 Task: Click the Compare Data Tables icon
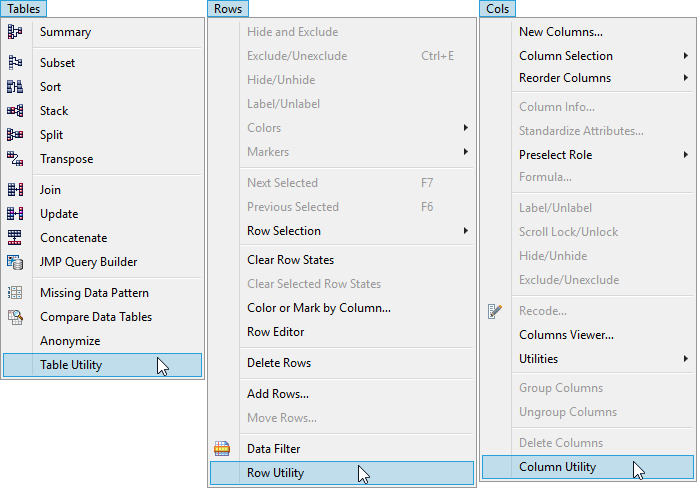click(x=15, y=317)
